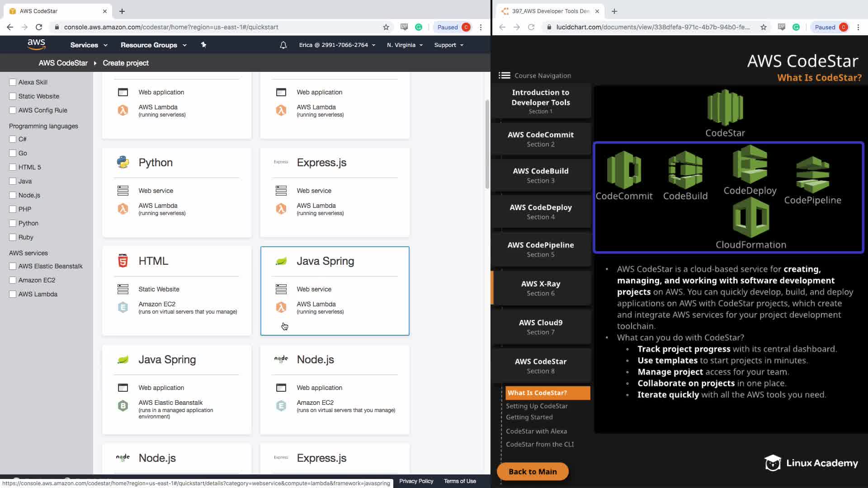The width and height of the screenshot is (868, 488).
Task: Open the AWS CodeStar breadcrumb link
Action: pyautogui.click(x=63, y=63)
